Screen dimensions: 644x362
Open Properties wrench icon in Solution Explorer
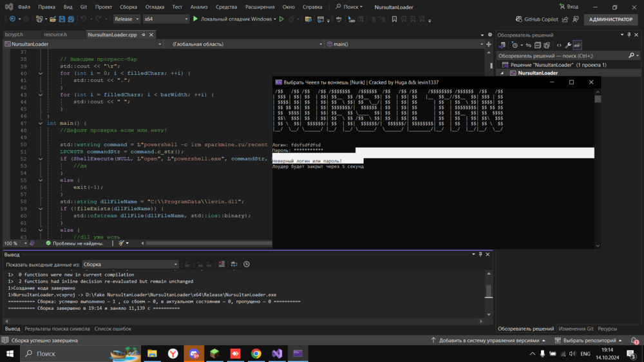click(568, 45)
